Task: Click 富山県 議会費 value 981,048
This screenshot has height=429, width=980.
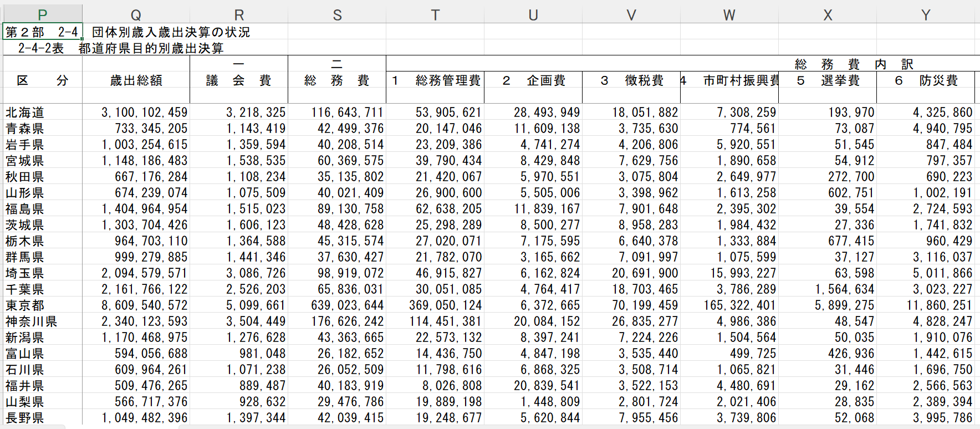Action: tap(239, 354)
